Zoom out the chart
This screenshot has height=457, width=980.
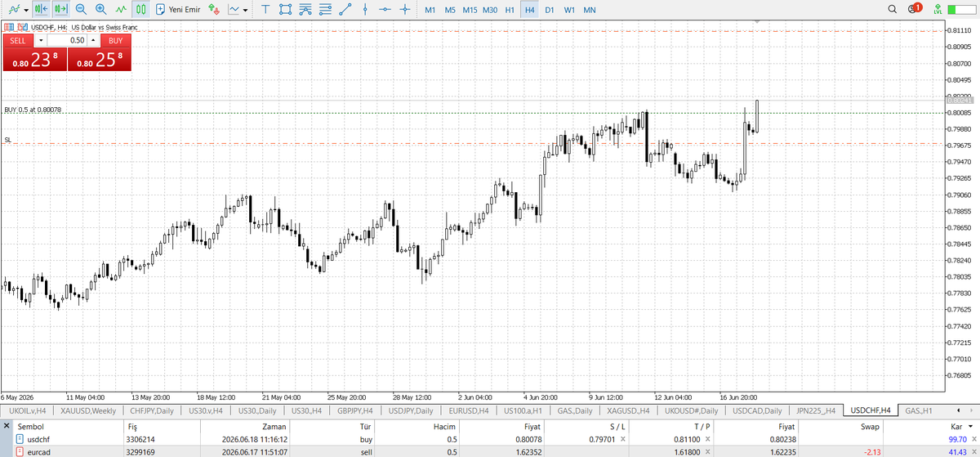(80, 10)
